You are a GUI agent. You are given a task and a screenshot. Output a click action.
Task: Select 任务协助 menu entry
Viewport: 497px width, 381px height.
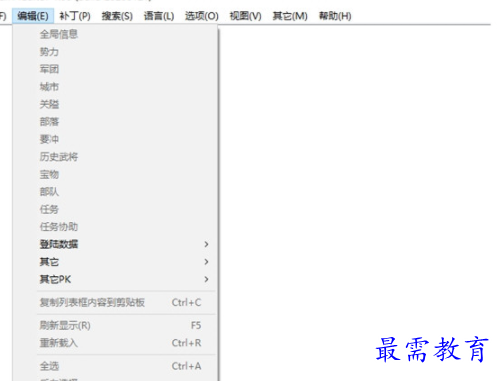(115, 227)
